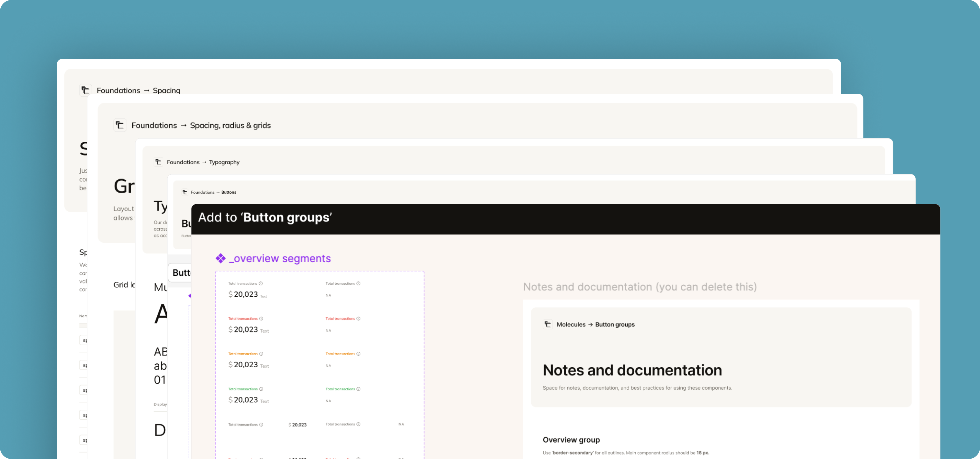The image size is (980, 459).
Task: Click the purple component icon beside _overview segments
Action: (221, 258)
